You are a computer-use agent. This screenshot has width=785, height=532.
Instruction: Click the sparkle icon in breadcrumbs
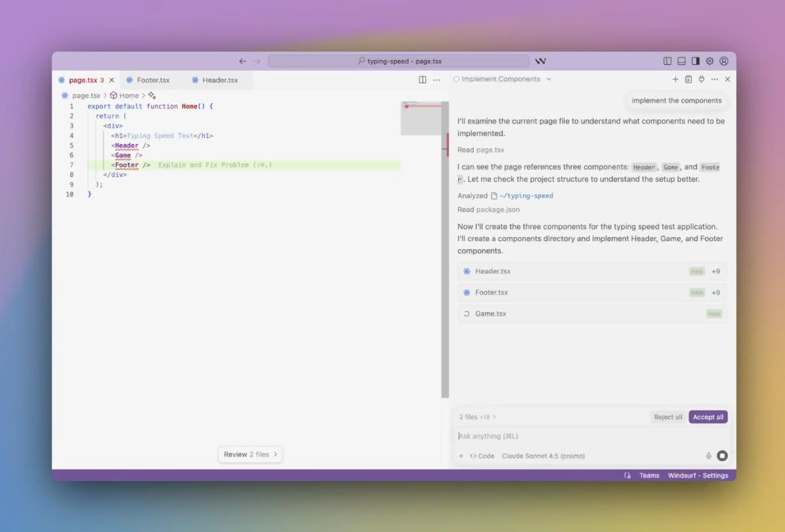tap(152, 95)
